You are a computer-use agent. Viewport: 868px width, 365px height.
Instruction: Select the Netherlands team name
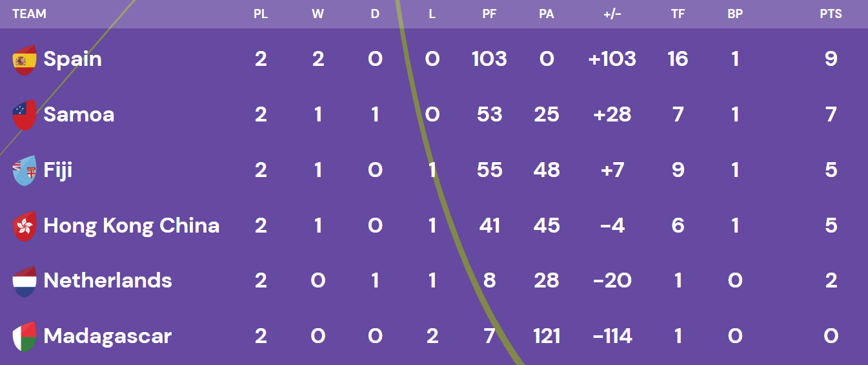108,281
